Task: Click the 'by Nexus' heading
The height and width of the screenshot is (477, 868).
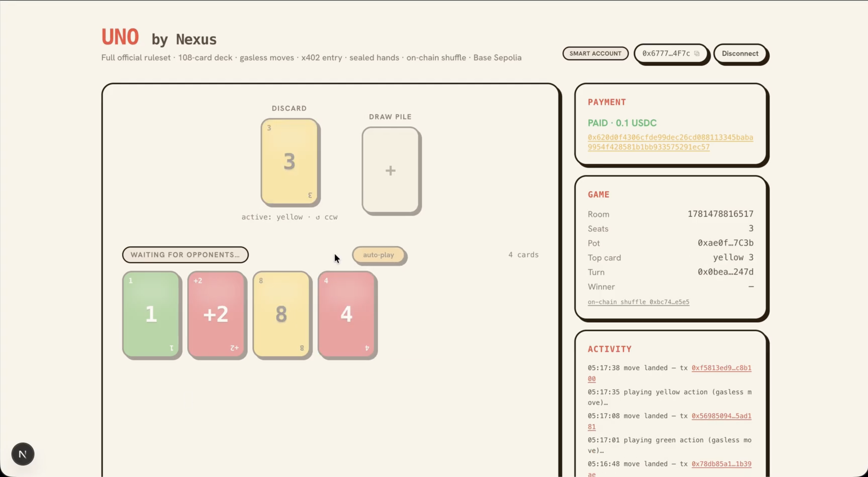Action: 184,40
